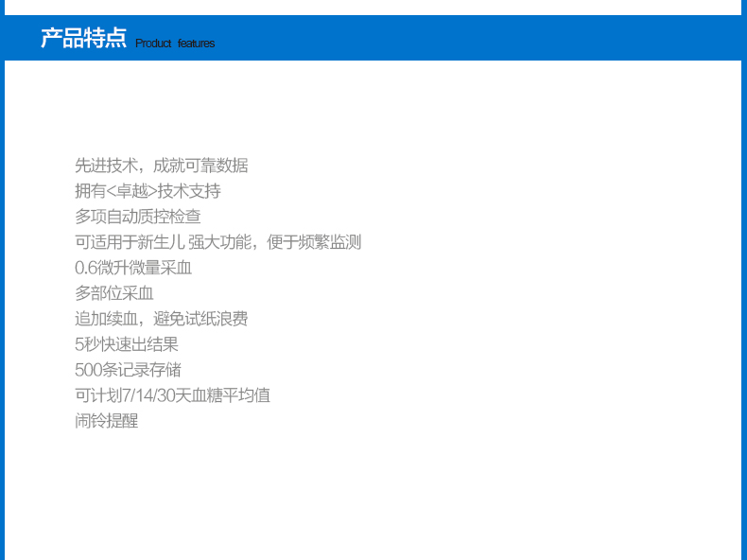Click the 闹铃提醒 feature line
The image size is (747, 560).
[x=106, y=421]
